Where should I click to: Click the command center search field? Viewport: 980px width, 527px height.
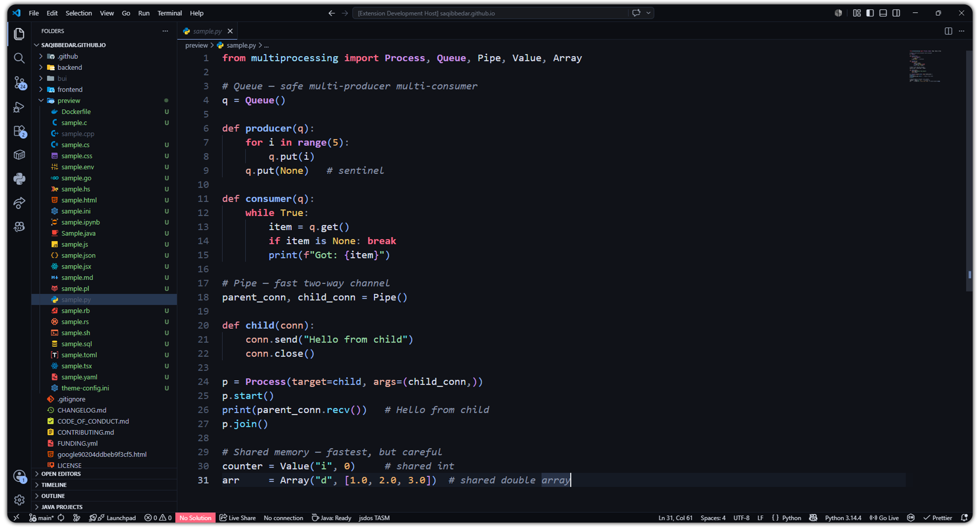click(x=490, y=13)
